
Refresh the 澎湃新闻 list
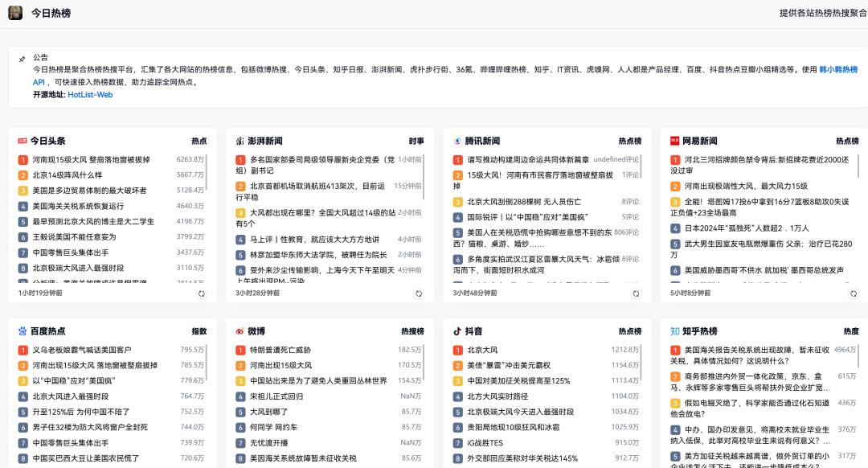tap(418, 294)
